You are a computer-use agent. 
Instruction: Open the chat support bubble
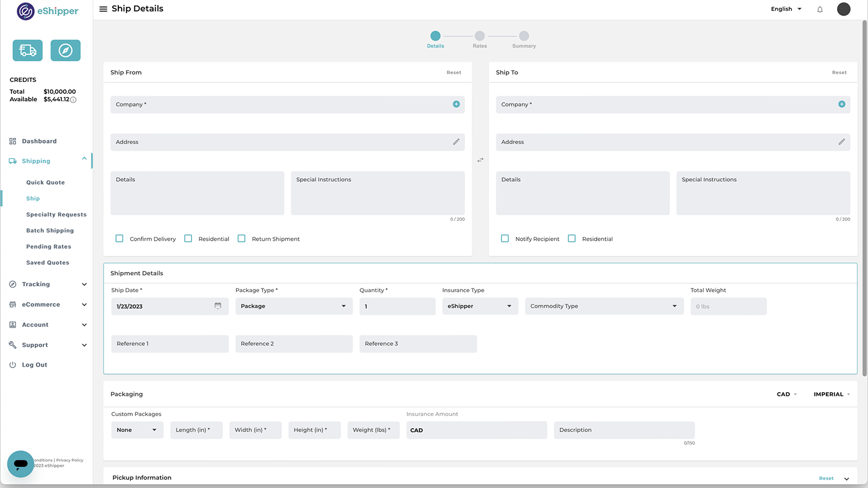21,464
